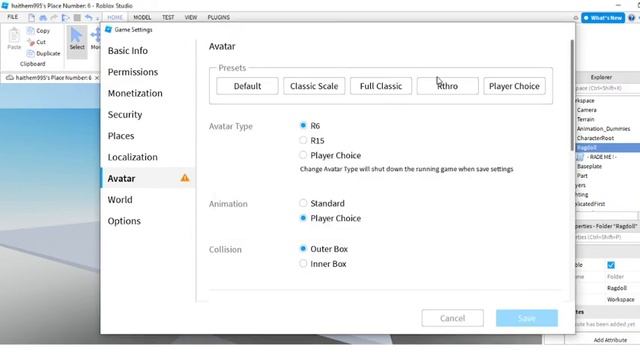This screenshot has height=360, width=640.
Task: Switch to the PLUGINS ribbon tab
Action: 219,18
